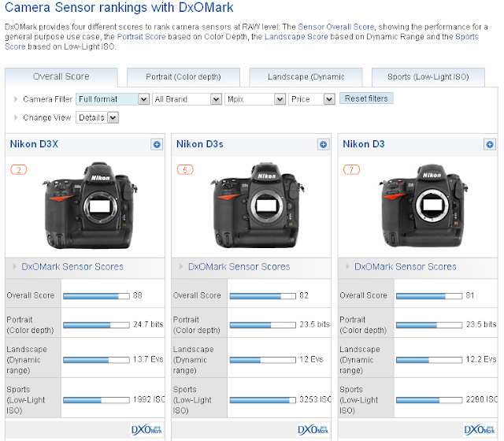Expand DxOMark Sensor Scores arrow for D3

(x=347, y=266)
